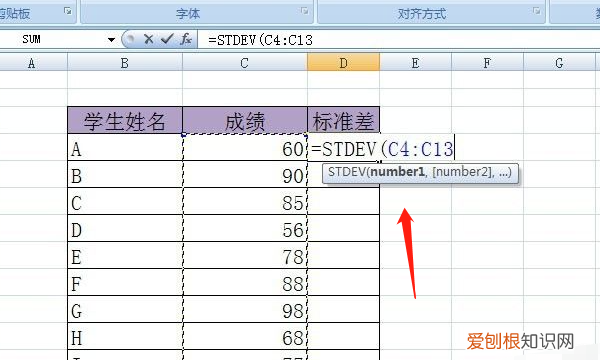
Task: Select column E header
Action: tap(416, 62)
